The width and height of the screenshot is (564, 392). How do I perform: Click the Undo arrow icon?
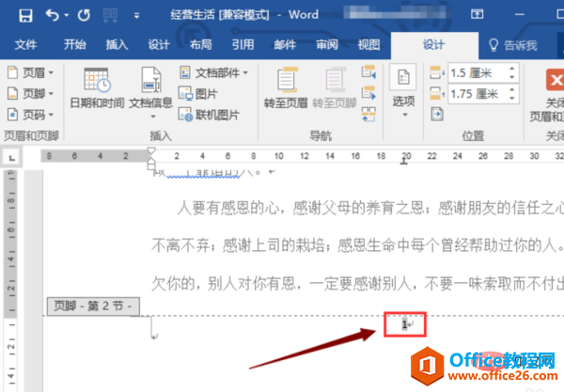pos(52,15)
